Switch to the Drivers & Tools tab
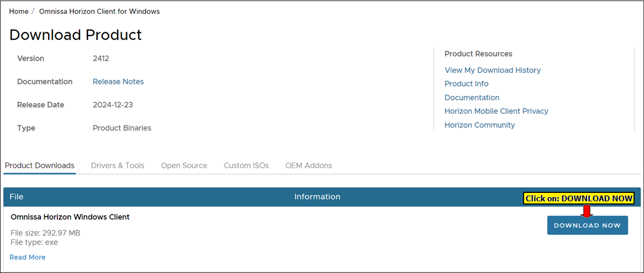 point(118,165)
